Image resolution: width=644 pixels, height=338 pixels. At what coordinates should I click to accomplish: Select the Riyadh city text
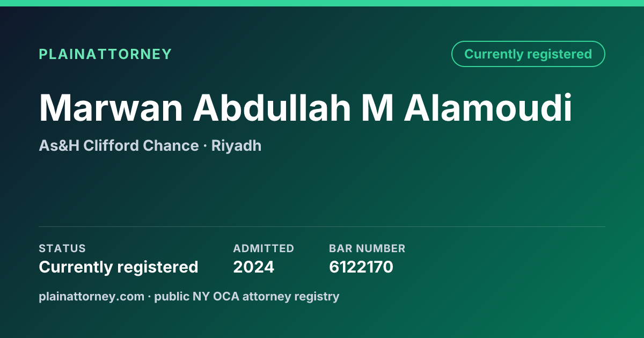[x=236, y=146]
